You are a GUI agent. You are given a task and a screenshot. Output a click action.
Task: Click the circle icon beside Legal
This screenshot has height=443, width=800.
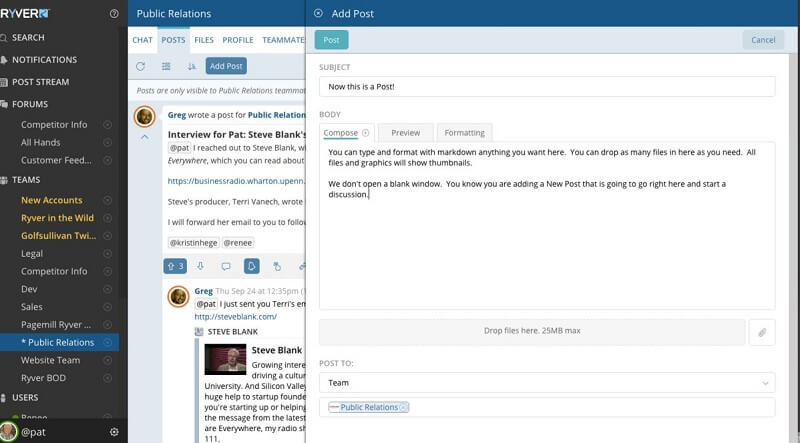(107, 254)
